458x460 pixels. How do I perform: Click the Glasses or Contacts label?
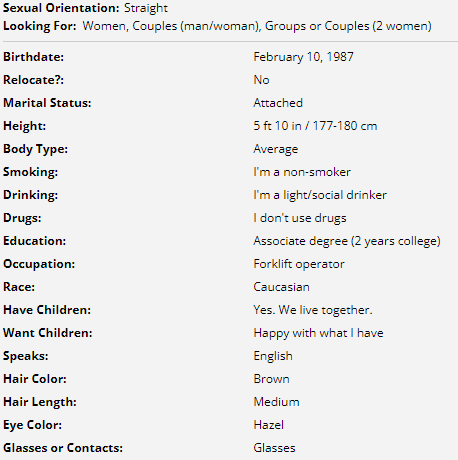click(x=63, y=448)
